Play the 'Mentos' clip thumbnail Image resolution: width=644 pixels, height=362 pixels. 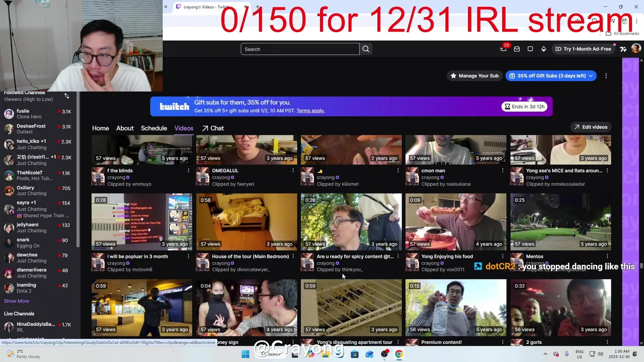point(560,222)
